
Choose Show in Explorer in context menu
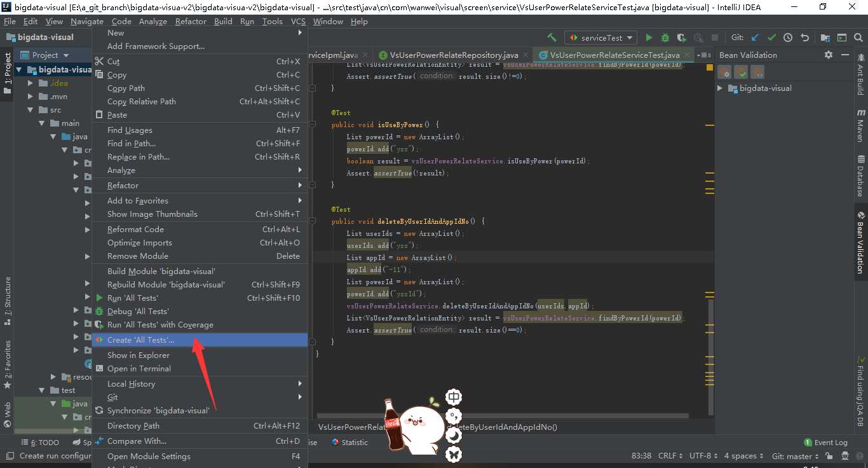(x=200, y=355)
